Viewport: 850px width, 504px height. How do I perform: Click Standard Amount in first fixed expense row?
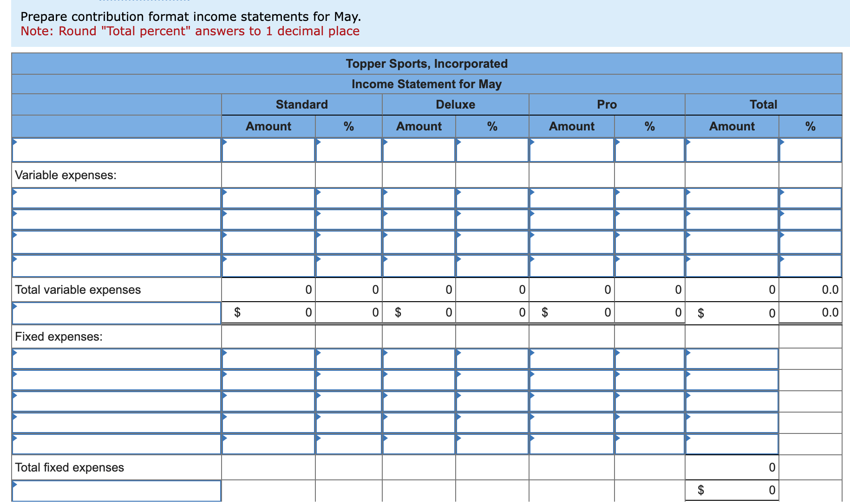(x=268, y=359)
